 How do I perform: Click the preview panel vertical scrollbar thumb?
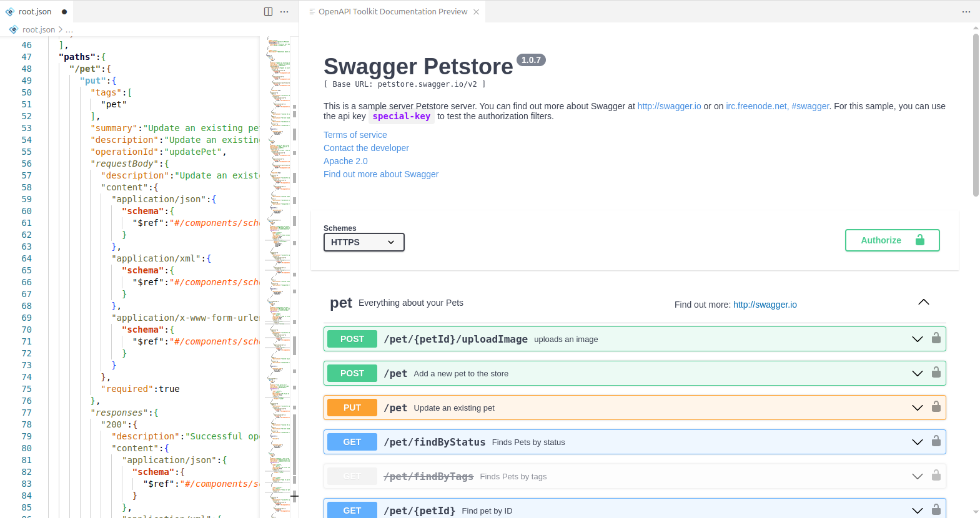pyautogui.click(x=976, y=115)
